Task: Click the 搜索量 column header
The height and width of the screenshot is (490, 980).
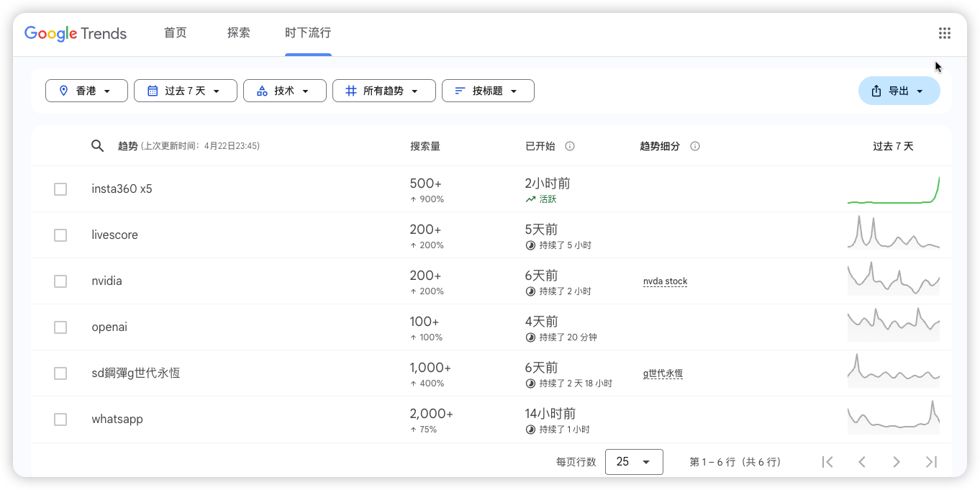Action: click(425, 146)
